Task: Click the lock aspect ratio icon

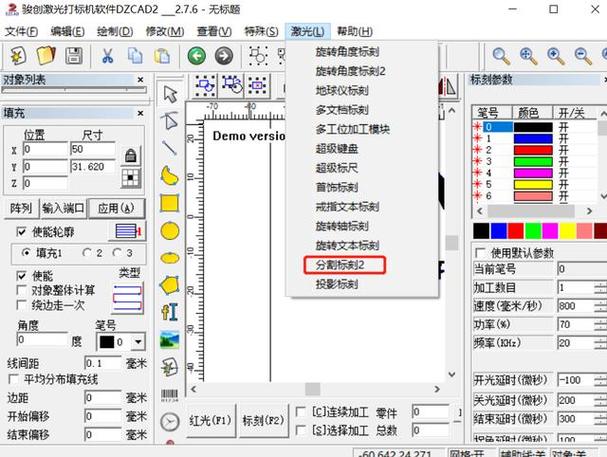Action: pos(131,156)
